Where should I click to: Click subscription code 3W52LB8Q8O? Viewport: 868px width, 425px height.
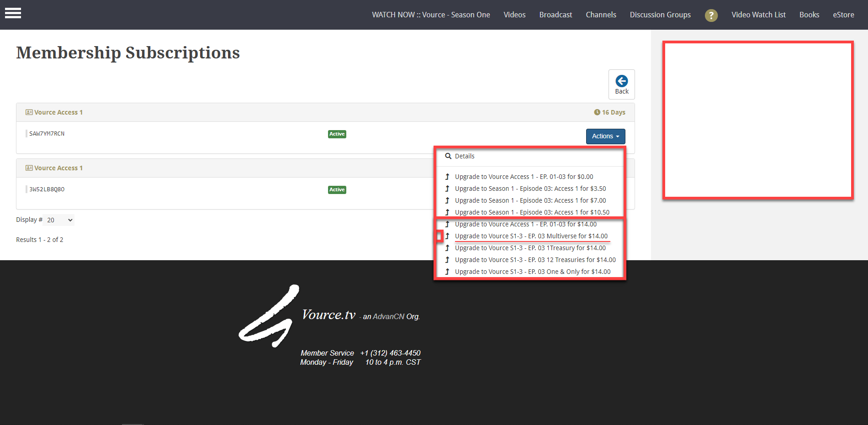(x=47, y=189)
